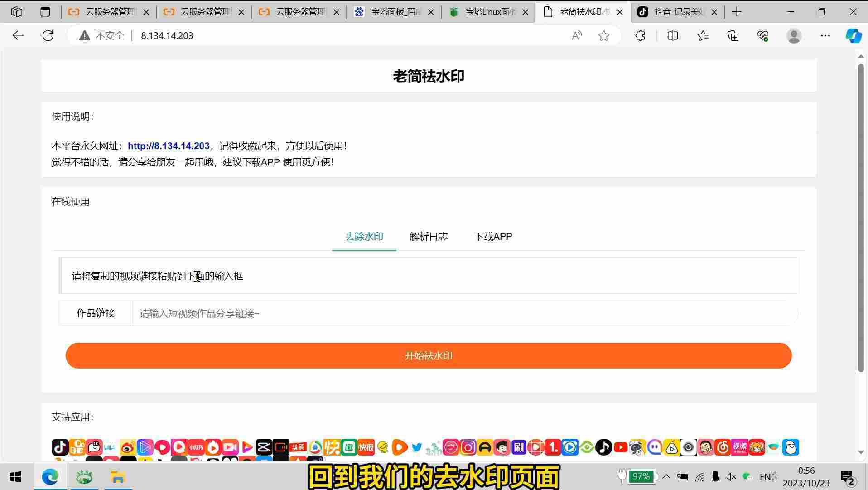Click the ENG input language indicator

click(768, 477)
